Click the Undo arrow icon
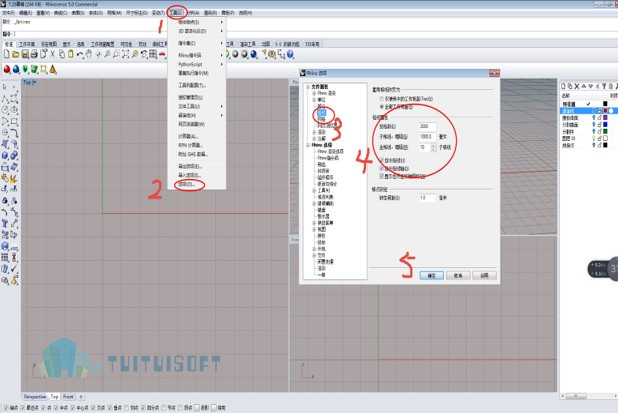 coord(80,54)
